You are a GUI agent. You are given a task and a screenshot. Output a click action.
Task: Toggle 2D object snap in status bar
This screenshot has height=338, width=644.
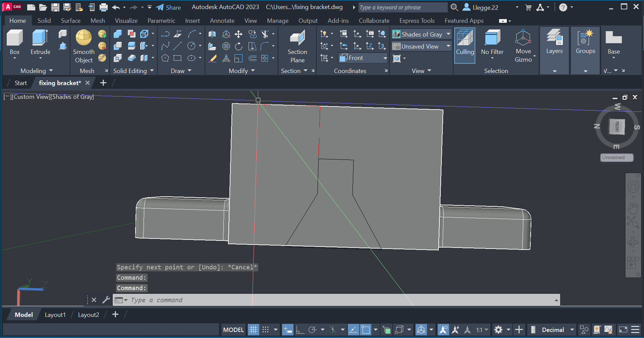point(366,330)
